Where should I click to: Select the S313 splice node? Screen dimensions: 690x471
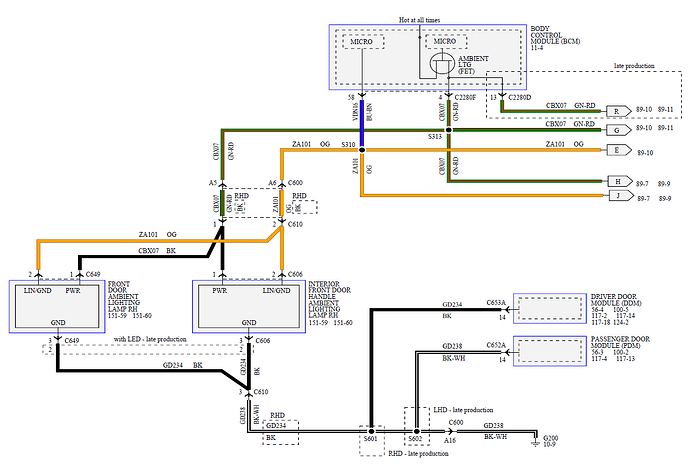point(448,130)
